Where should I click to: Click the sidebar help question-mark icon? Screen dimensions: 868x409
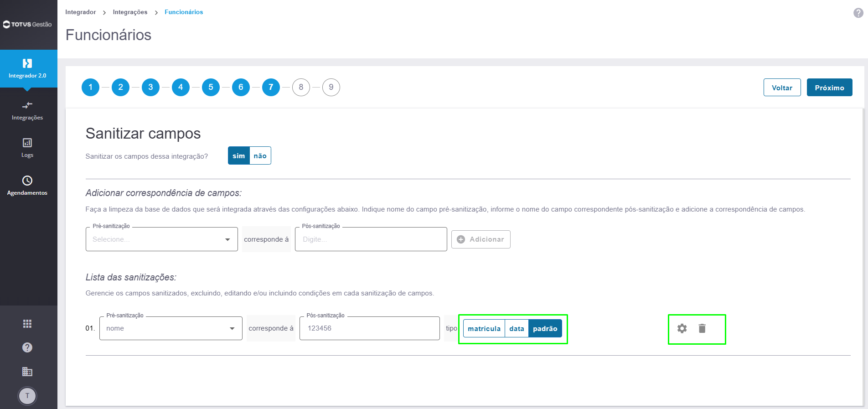pos(27,347)
